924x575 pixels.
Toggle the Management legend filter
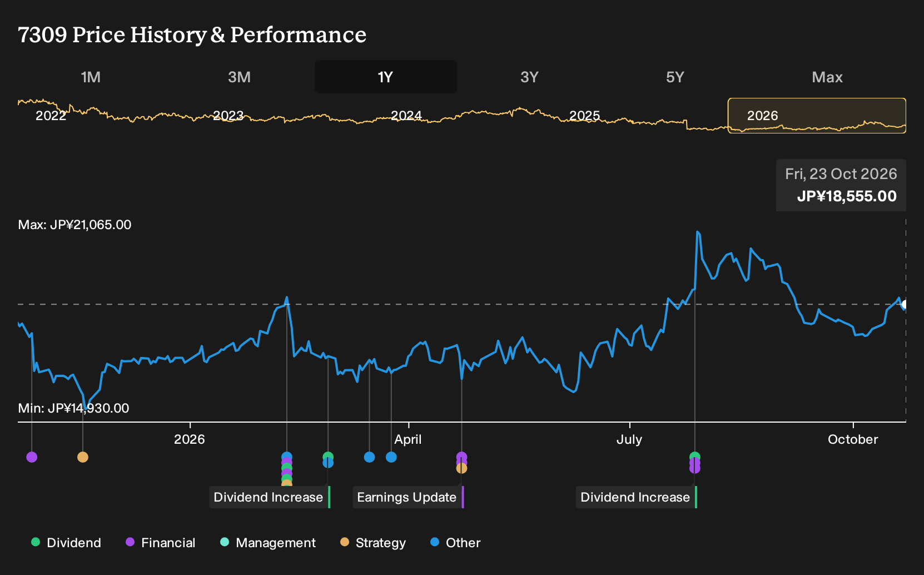point(268,543)
